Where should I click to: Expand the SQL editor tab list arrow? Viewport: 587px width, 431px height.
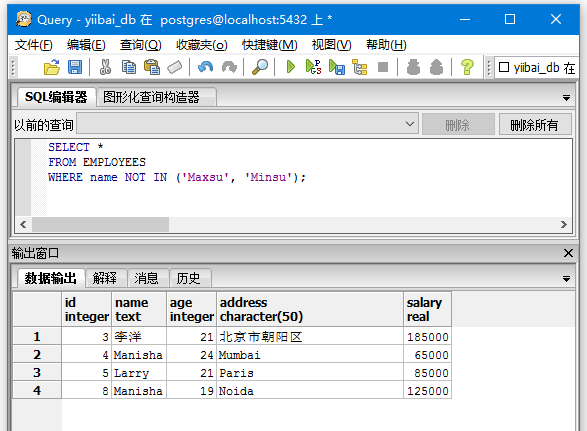pos(566,98)
